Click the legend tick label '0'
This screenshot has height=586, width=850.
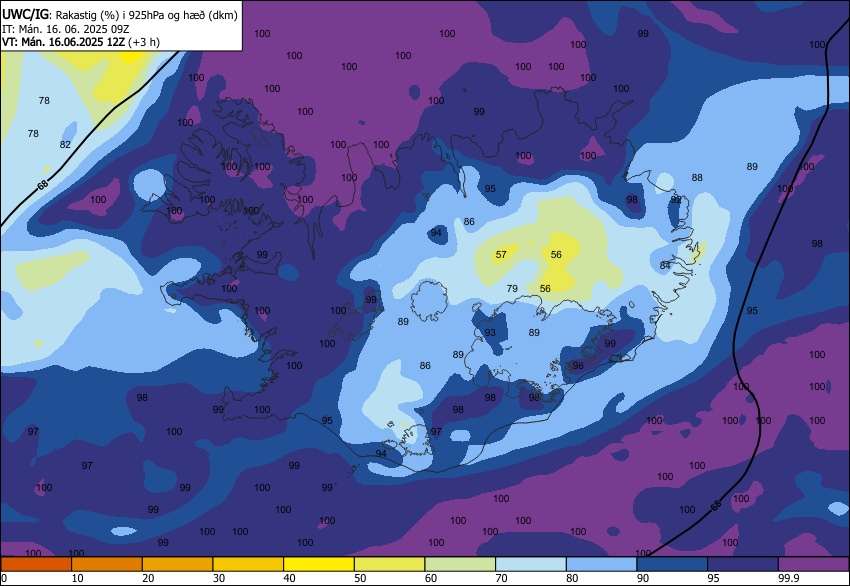tap(4, 578)
